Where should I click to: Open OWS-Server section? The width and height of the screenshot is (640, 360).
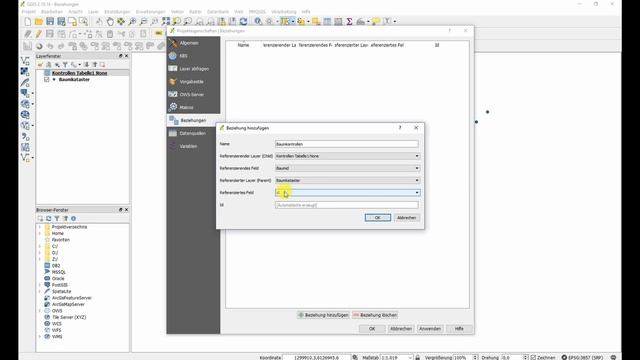point(193,94)
